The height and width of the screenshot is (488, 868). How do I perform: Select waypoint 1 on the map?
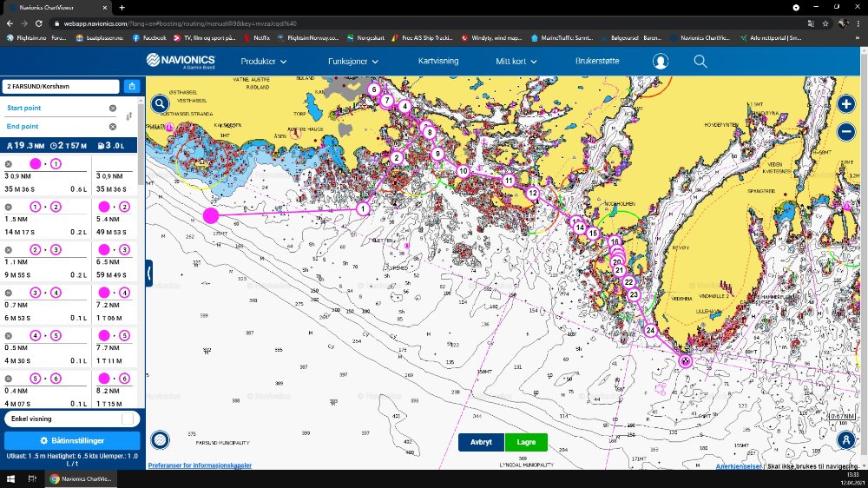click(363, 208)
